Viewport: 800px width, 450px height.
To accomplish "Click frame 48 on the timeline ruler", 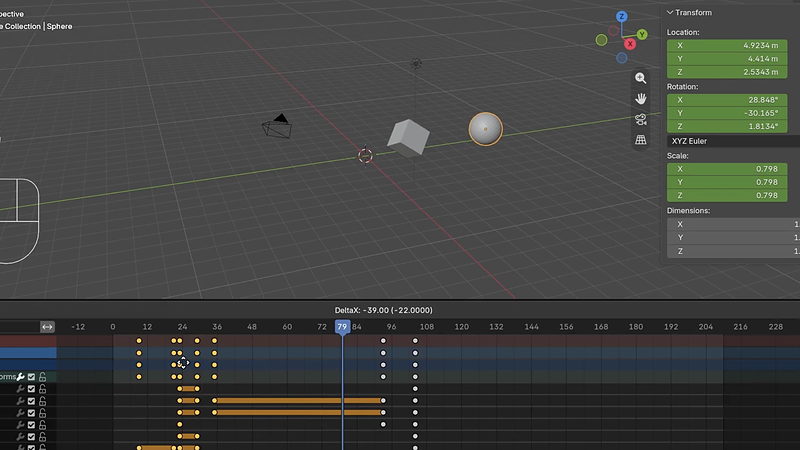I will pyautogui.click(x=252, y=327).
